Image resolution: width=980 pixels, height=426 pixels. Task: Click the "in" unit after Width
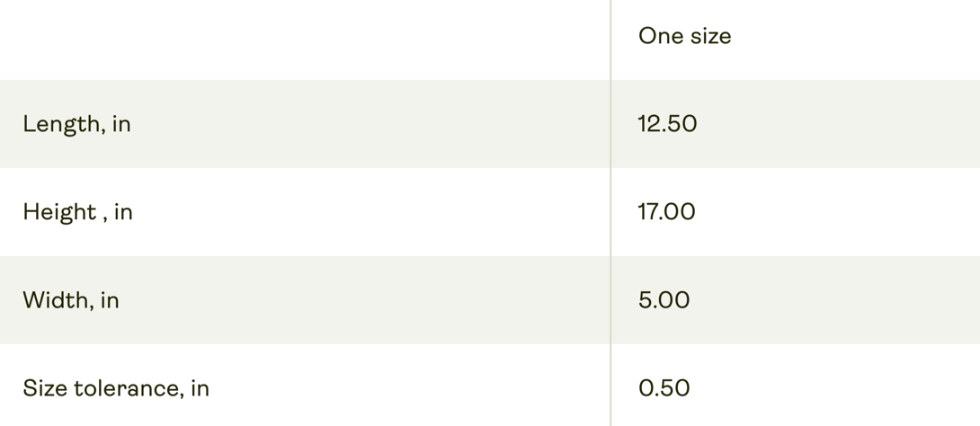(110, 300)
